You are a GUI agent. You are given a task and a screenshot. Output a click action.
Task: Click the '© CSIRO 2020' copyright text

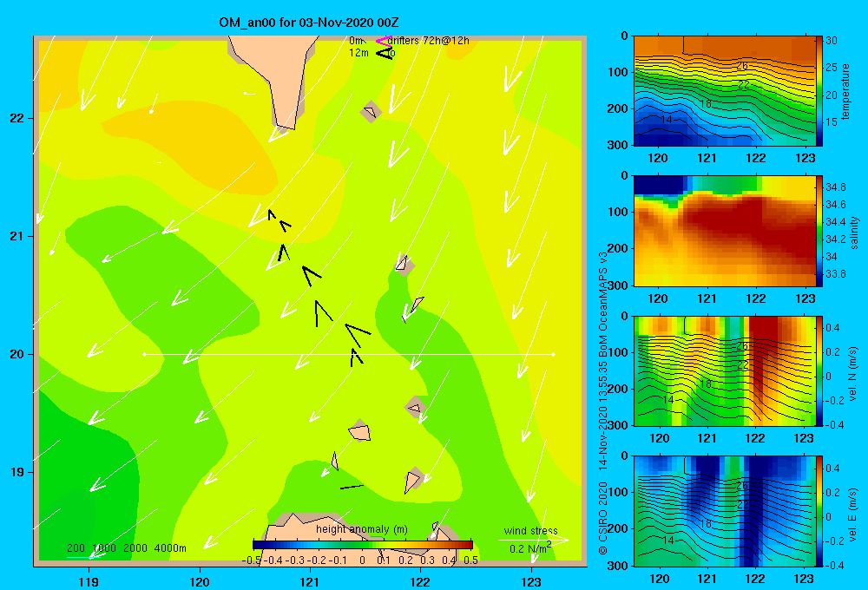603,517
